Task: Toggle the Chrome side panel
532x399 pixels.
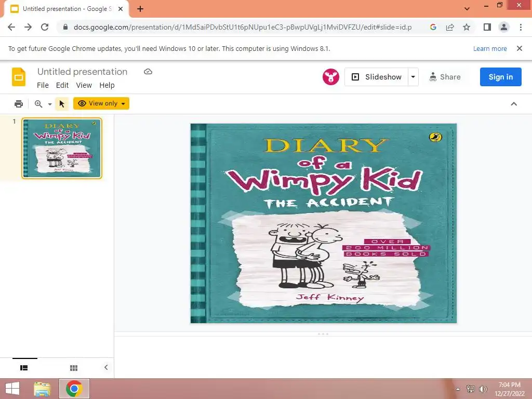Action: tap(487, 27)
